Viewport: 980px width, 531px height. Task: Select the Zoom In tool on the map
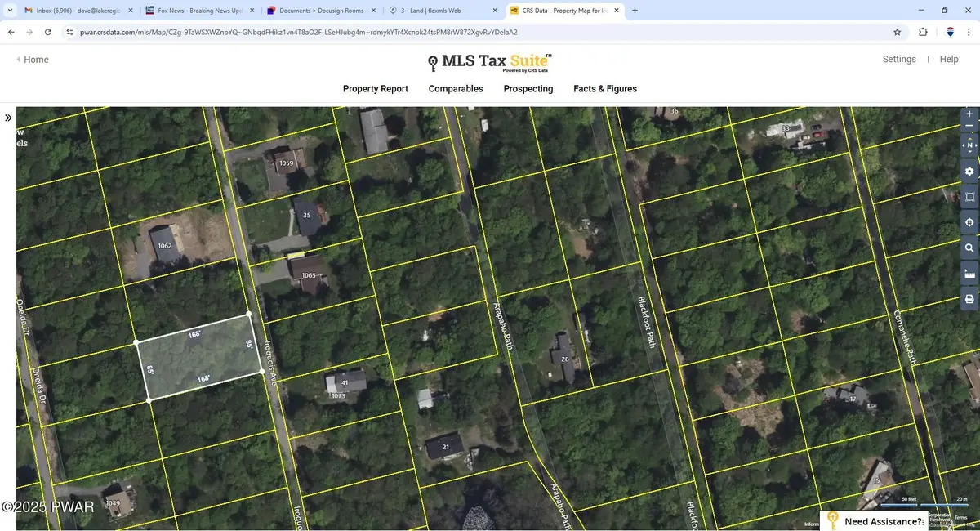pos(969,114)
